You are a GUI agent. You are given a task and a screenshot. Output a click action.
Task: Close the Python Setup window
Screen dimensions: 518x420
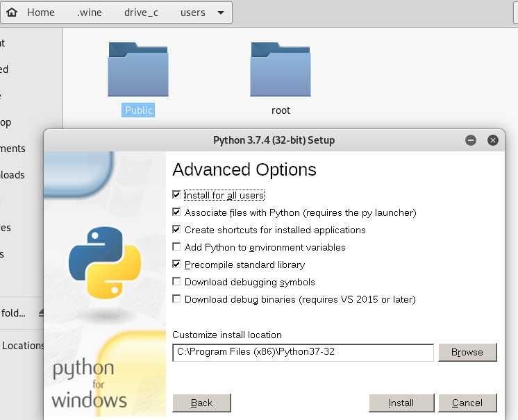[493, 140]
